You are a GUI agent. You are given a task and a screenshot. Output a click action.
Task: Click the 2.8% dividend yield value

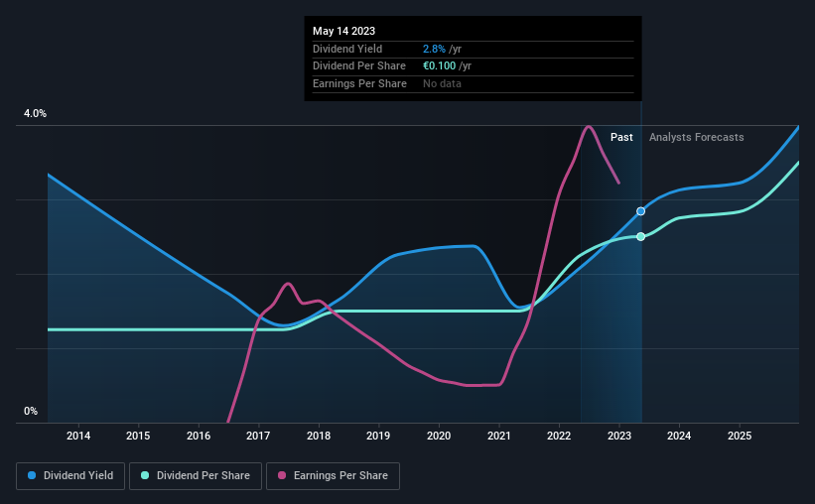click(x=434, y=49)
